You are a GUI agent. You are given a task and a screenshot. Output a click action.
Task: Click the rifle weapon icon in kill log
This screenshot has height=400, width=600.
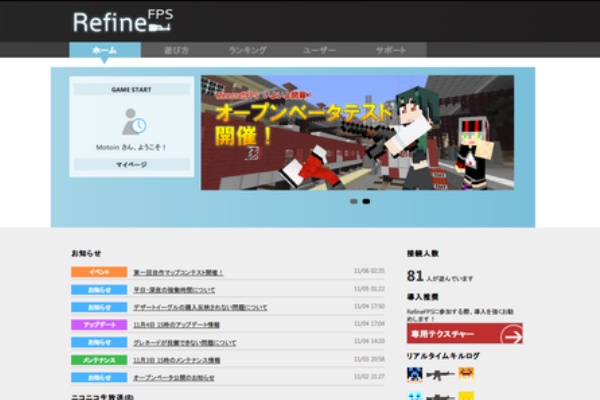point(440,375)
